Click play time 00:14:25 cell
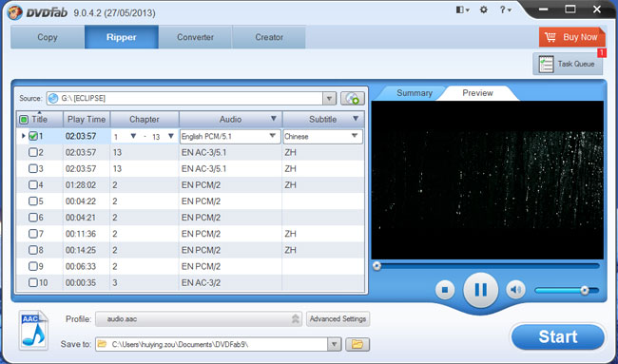618x364 pixels. (81, 250)
